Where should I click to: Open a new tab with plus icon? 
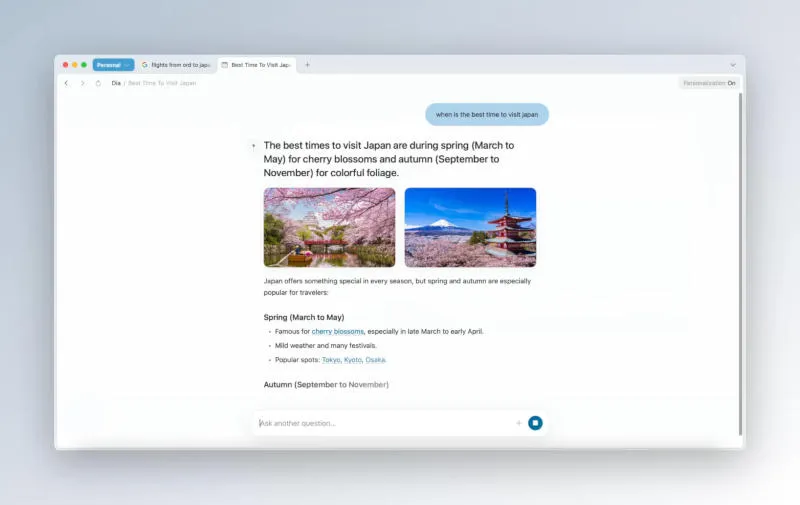point(307,65)
